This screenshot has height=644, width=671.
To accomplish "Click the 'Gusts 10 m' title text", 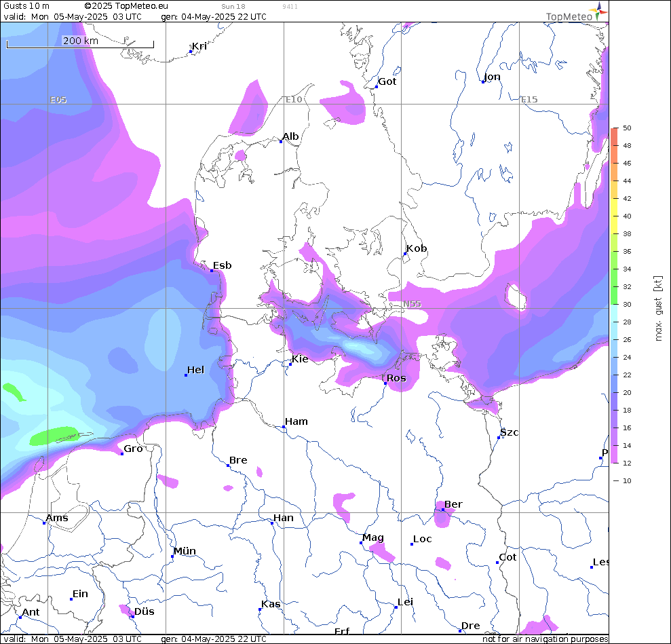I will pos(26,6).
